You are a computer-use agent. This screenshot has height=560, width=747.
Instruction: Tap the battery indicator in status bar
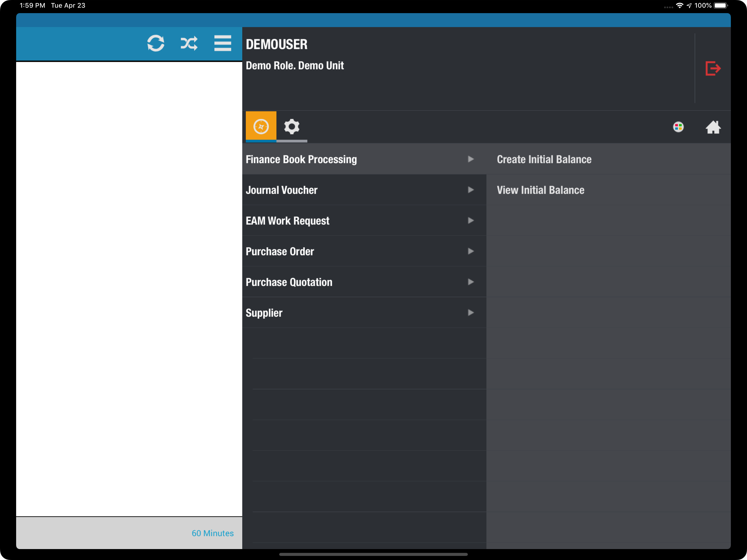pos(721,5)
